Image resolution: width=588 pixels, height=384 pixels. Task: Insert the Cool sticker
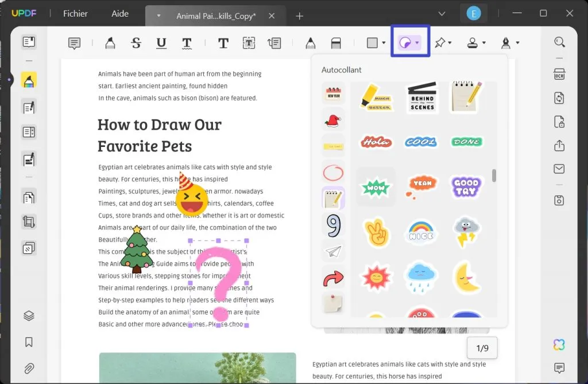point(421,142)
